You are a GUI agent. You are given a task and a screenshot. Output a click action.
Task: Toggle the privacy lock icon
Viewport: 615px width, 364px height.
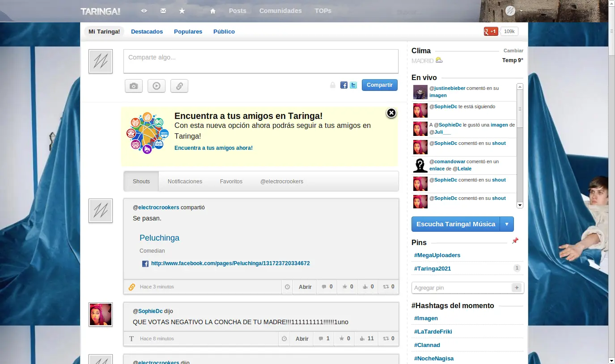[x=332, y=85]
